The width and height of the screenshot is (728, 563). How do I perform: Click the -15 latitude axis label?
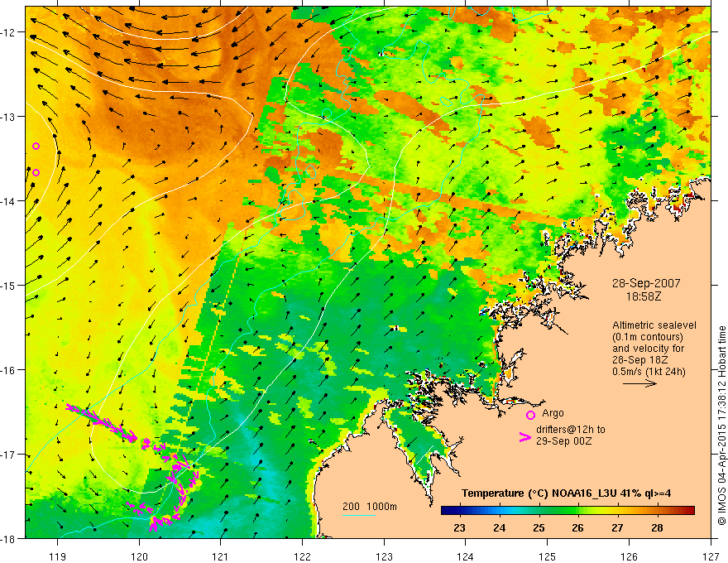click(9, 286)
